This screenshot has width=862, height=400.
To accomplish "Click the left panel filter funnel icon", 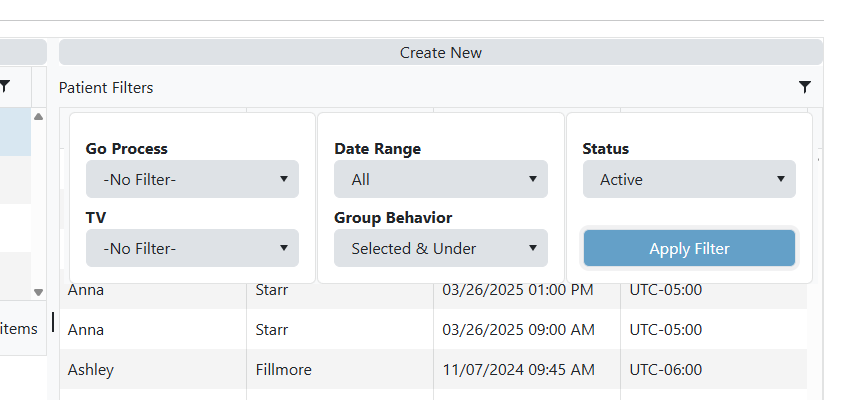I will tap(5, 87).
